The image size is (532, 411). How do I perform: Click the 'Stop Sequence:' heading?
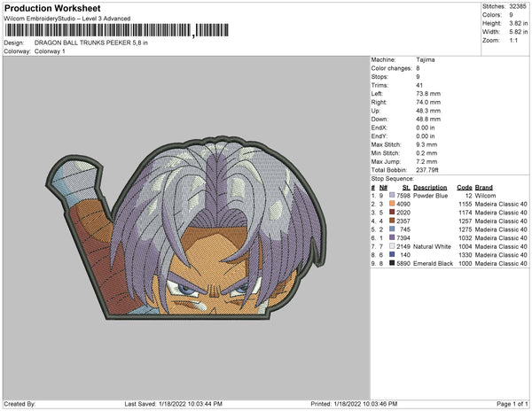(393, 179)
